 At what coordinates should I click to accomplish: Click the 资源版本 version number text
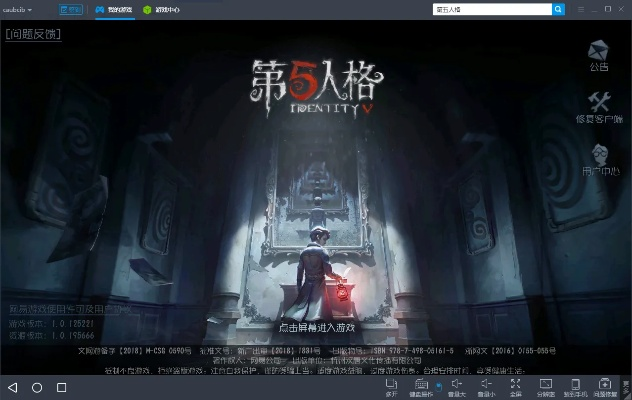tap(52, 335)
